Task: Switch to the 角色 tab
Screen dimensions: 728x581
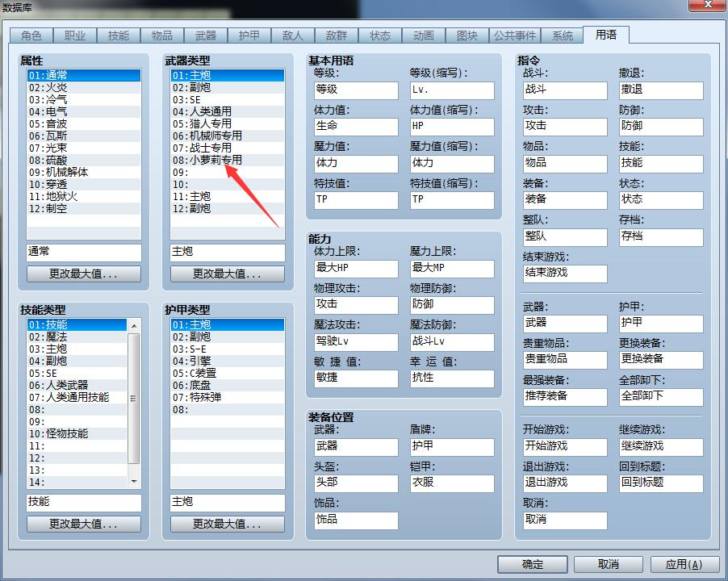Action: 31,36
